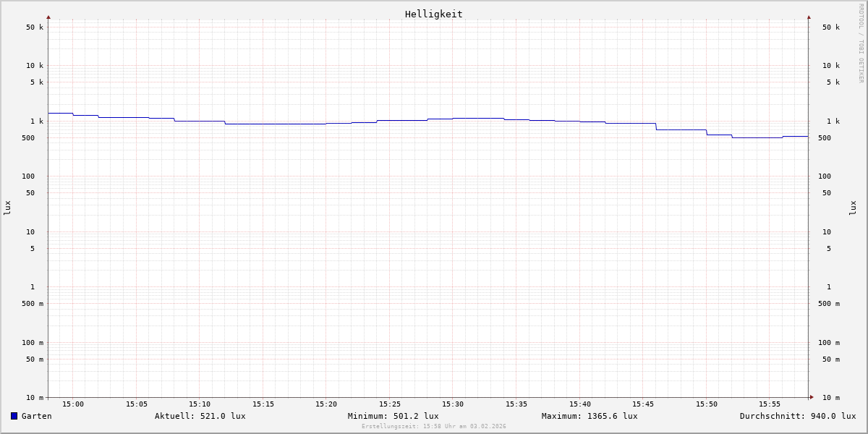Click the 15:50 time axis label
This screenshot has height=434, width=868.
click(707, 404)
